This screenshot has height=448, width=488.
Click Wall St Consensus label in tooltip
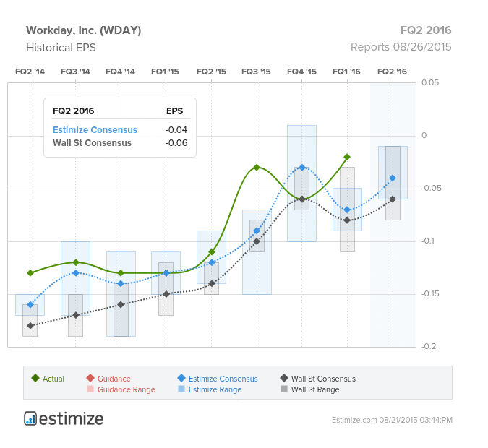coord(92,143)
